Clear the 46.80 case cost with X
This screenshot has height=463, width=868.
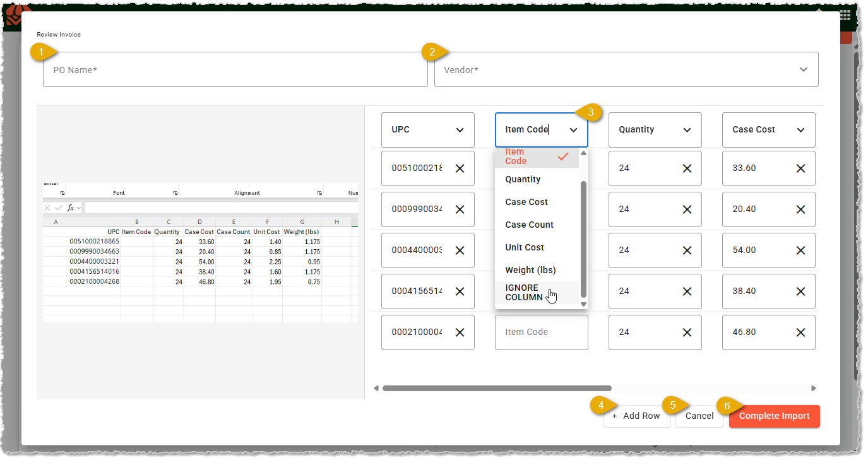tap(800, 332)
